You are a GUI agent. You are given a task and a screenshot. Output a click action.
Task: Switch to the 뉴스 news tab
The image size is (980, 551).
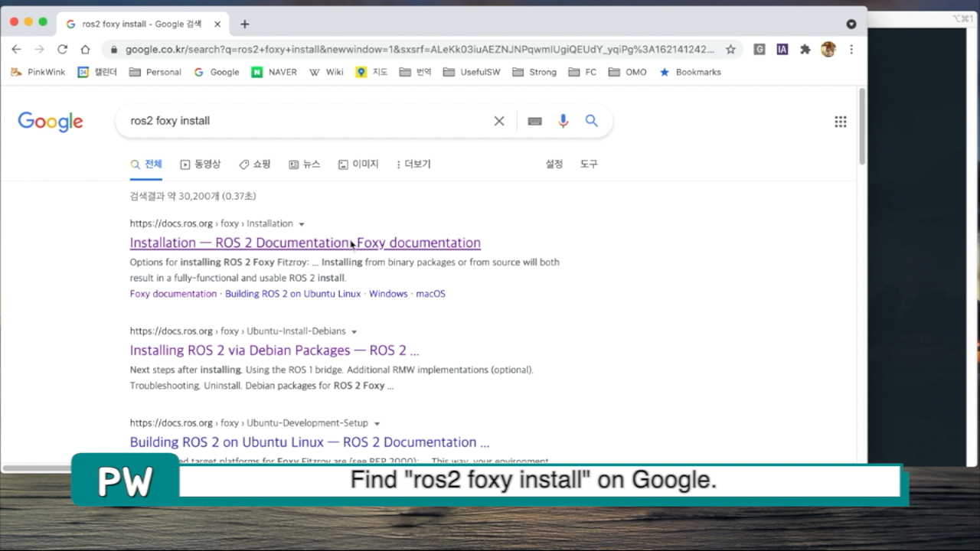305,164
